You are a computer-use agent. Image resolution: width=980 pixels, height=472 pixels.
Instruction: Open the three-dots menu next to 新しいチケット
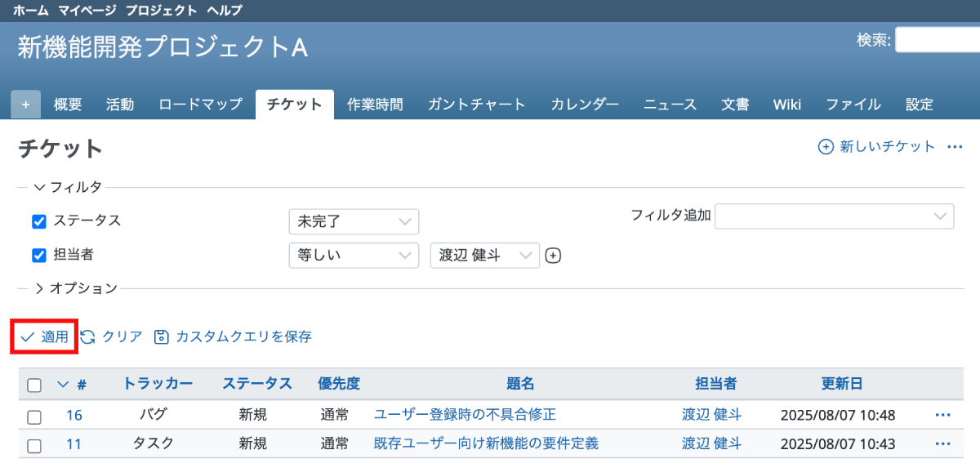tap(955, 147)
